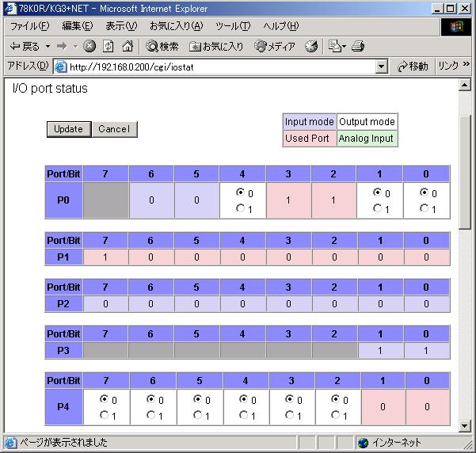Open the お気に入り(A) menu
The width and height of the screenshot is (476, 453).
pyautogui.click(x=176, y=26)
